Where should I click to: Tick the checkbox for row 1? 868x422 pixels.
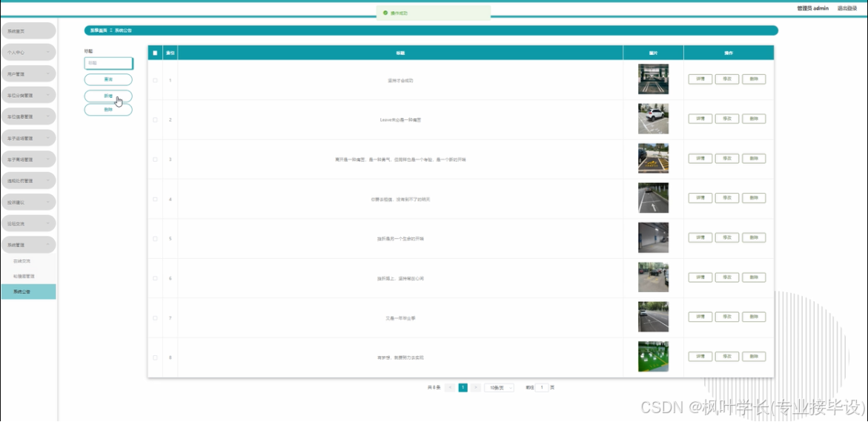pyautogui.click(x=155, y=80)
